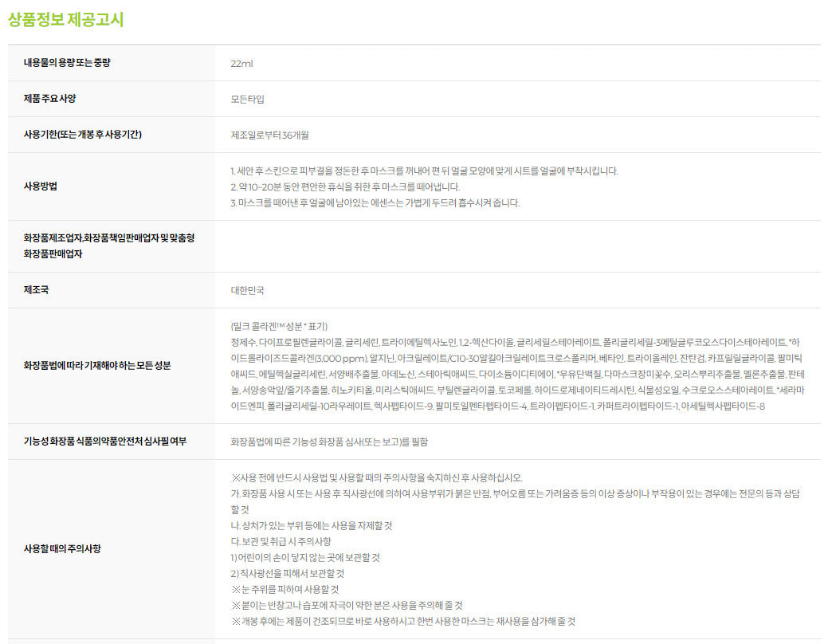Click usage step 1 about 세안 후 스킨
The width and height of the screenshot is (832, 644).
pyautogui.click(x=424, y=171)
